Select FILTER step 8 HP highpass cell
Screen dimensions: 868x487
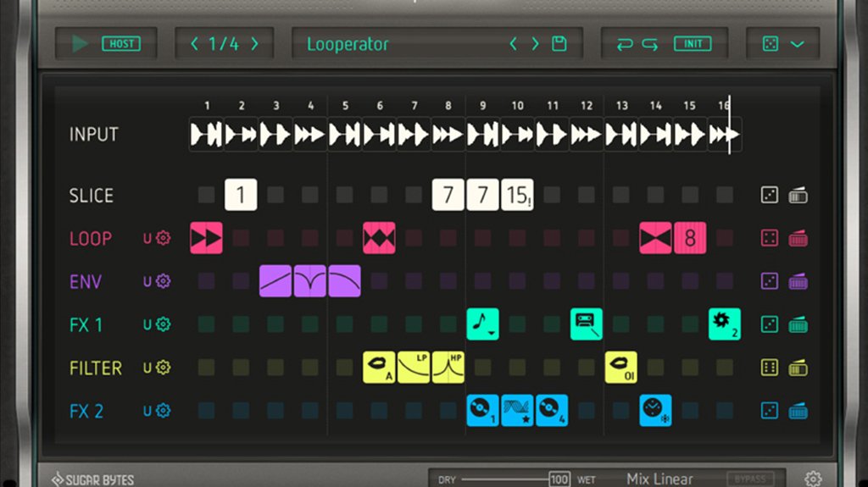[448, 368]
